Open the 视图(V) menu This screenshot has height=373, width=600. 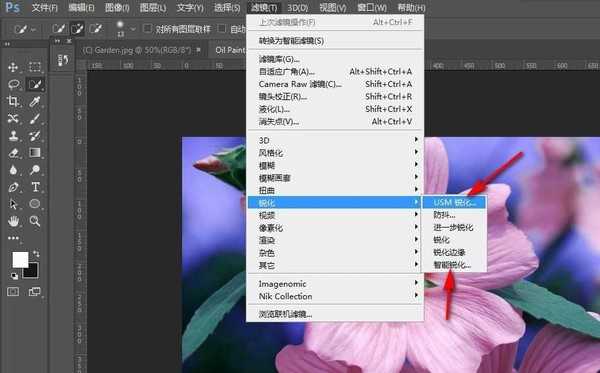tap(333, 8)
